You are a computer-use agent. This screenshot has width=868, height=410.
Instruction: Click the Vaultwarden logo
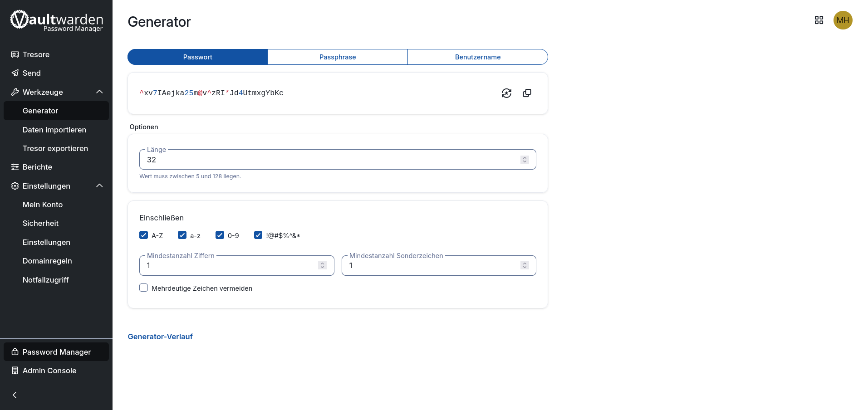click(56, 21)
